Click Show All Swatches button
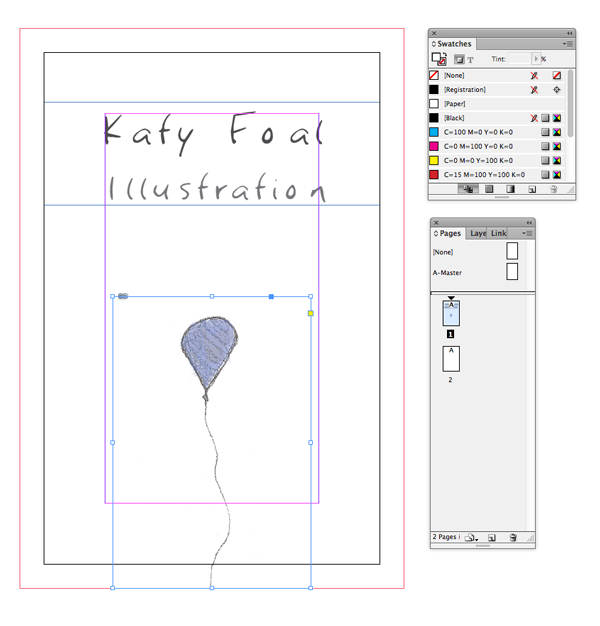600x626 pixels. pos(468,189)
